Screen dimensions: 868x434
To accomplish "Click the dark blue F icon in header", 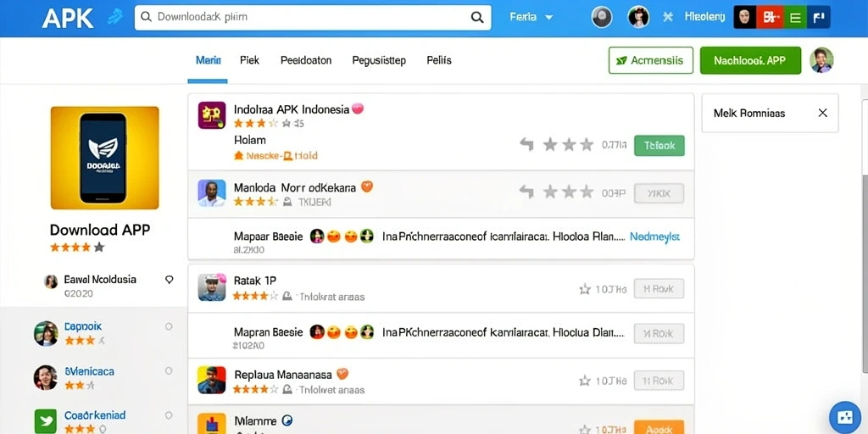I will coord(819,17).
